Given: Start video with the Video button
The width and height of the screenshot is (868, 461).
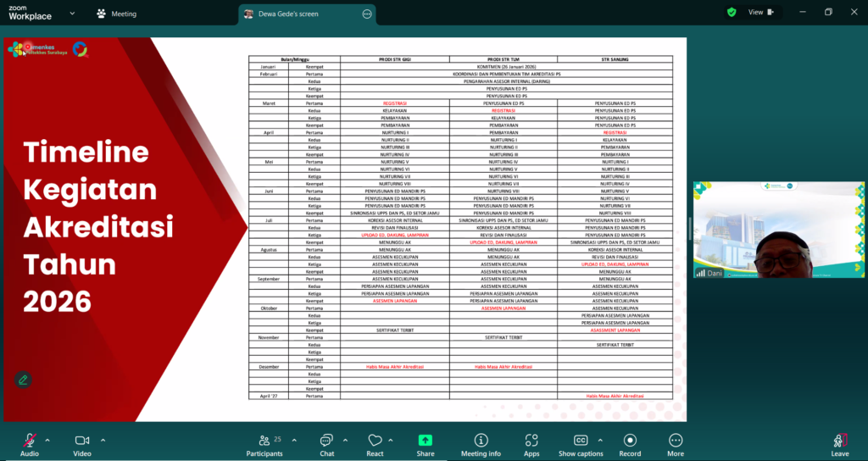Looking at the screenshot, I should coord(82,443).
